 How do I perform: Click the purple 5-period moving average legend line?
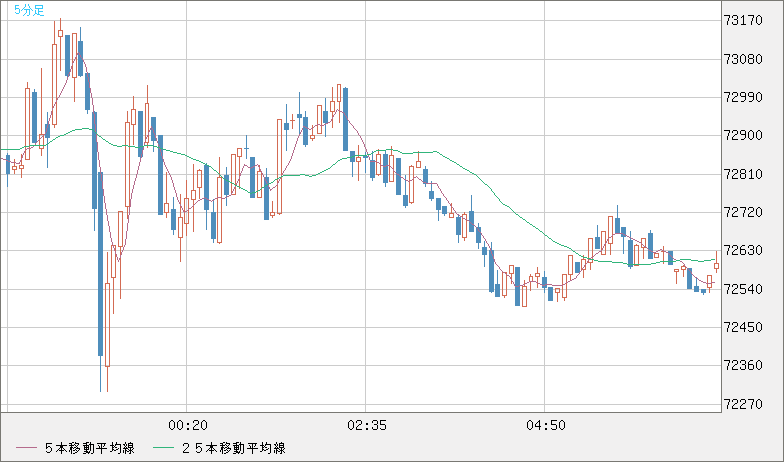coord(26,448)
